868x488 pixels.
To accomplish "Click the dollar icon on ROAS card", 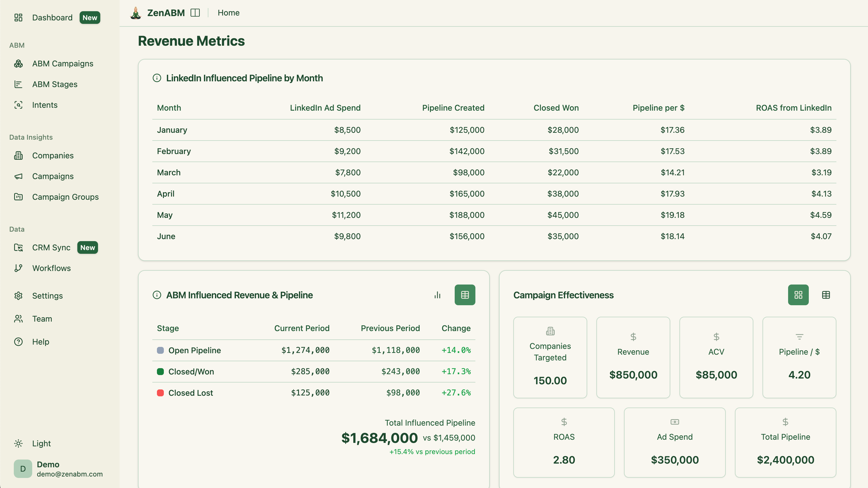I will click(564, 422).
